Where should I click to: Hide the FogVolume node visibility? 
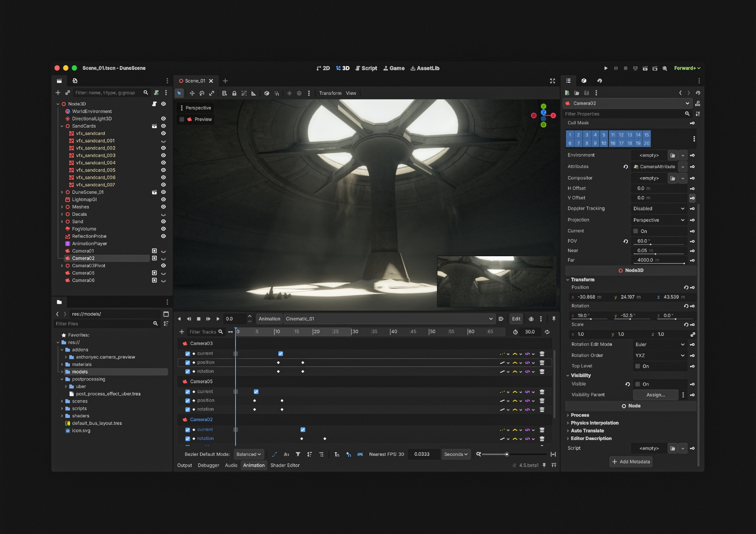point(163,229)
